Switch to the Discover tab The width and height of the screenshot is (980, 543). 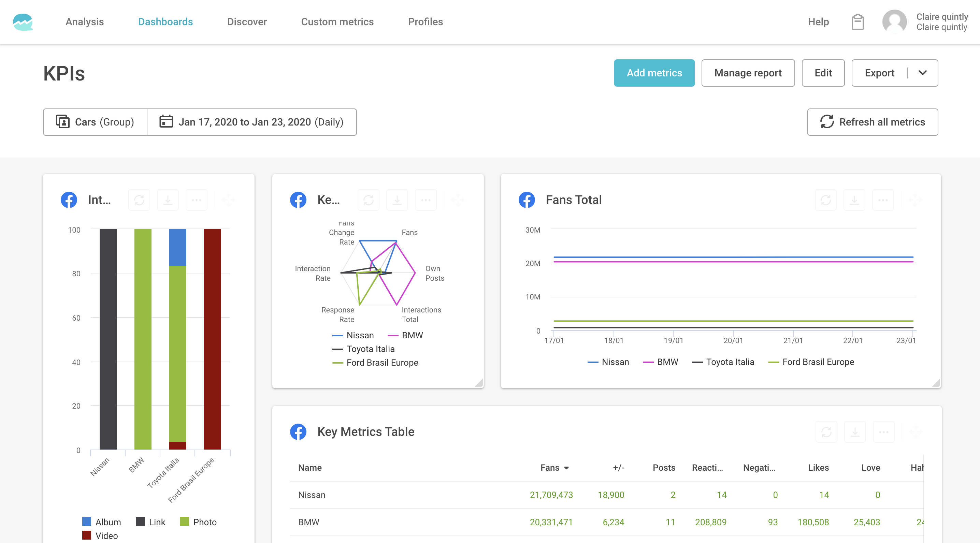(x=246, y=22)
